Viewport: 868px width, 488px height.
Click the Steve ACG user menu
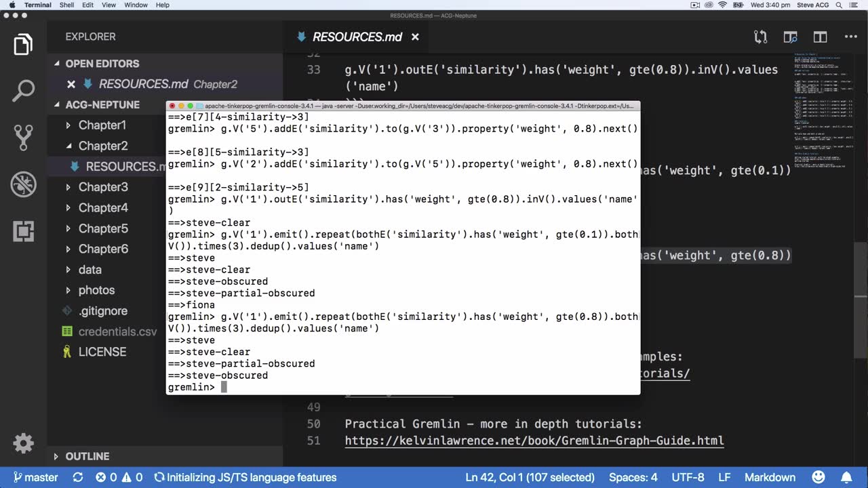click(811, 5)
